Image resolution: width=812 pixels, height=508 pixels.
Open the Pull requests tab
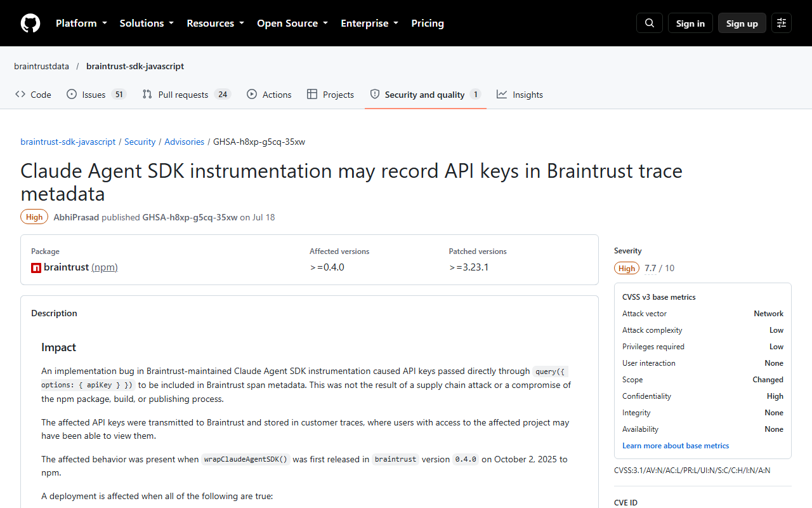(186, 94)
